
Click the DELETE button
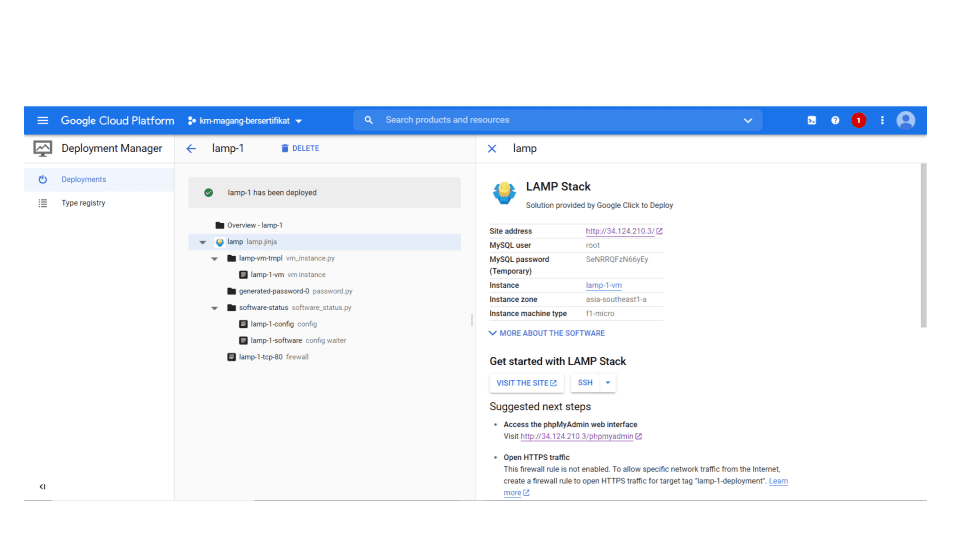pyautogui.click(x=300, y=148)
